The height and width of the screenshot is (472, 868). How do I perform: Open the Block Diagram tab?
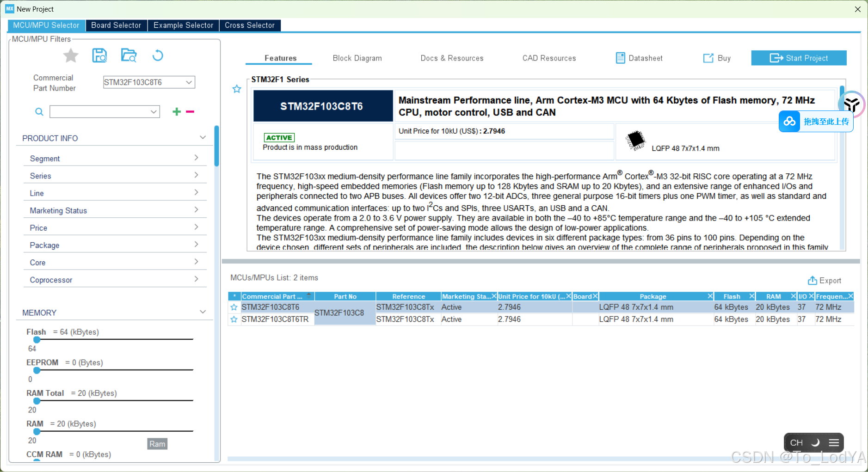pos(357,58)
